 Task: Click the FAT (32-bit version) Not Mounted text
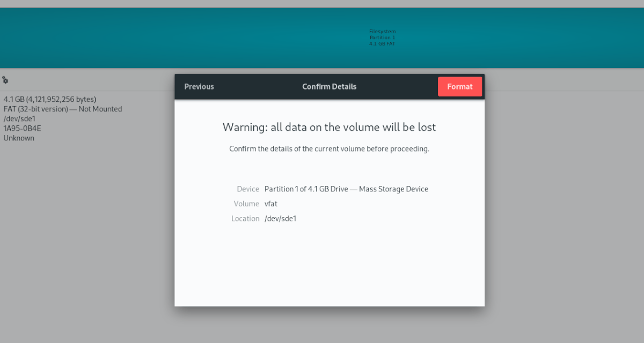click(x=63, y=109)
